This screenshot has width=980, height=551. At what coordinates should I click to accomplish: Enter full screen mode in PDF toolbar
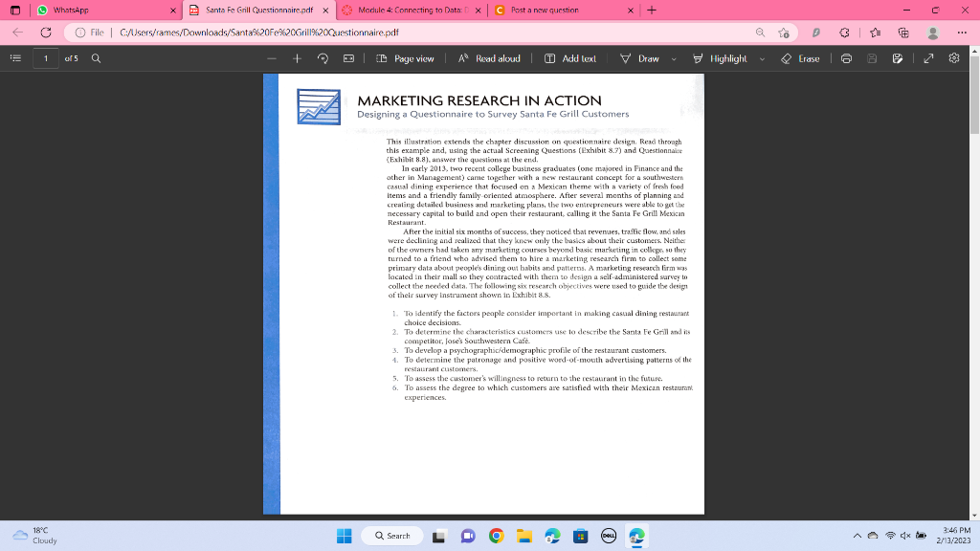click(x=928, y=58)
